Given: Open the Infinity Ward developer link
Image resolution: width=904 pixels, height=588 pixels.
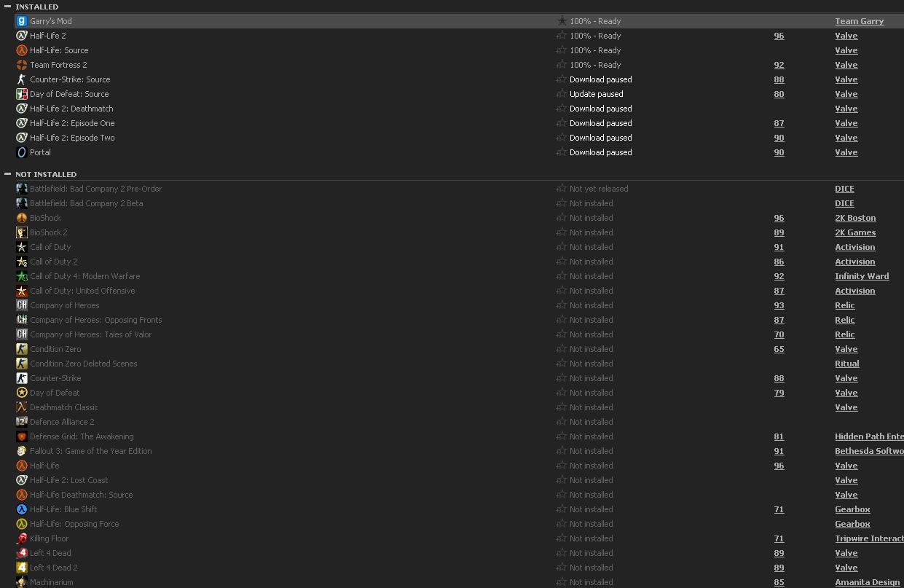Looking at the screenshot, I should [x=862, y=276].
